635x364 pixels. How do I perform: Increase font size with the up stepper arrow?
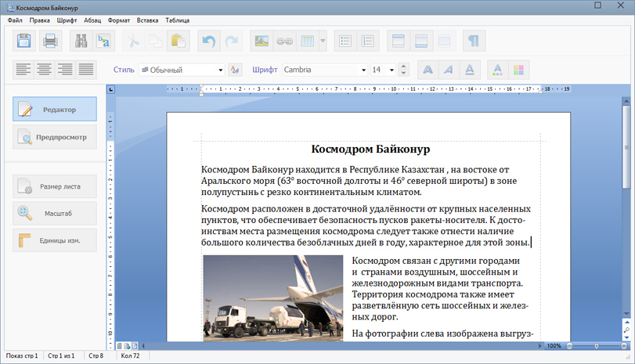click(x=403, y=67)
